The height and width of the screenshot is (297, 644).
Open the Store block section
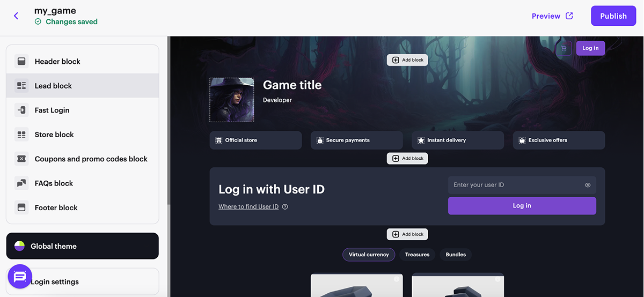(54, 135)
